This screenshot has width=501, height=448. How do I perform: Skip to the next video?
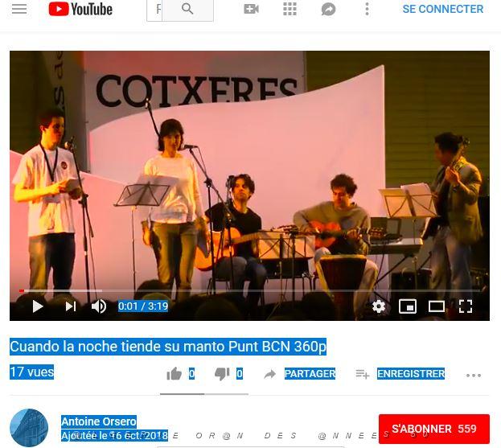click(x=71, y=306)
